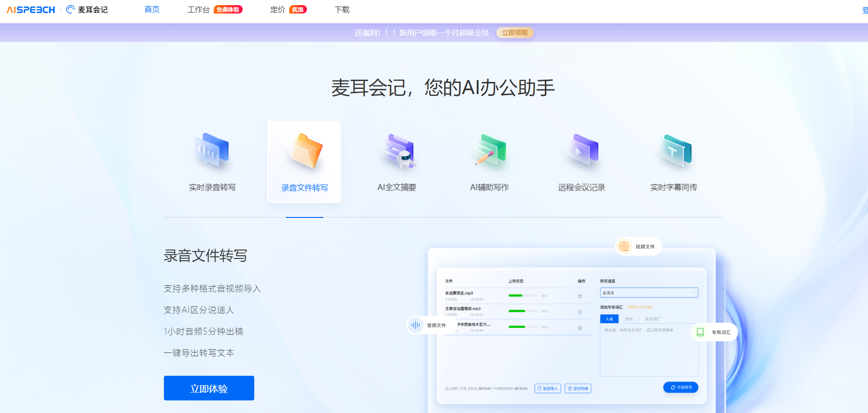868x413 pixels.
Task: Open the 首页 nav item
Action: [152, 10]
